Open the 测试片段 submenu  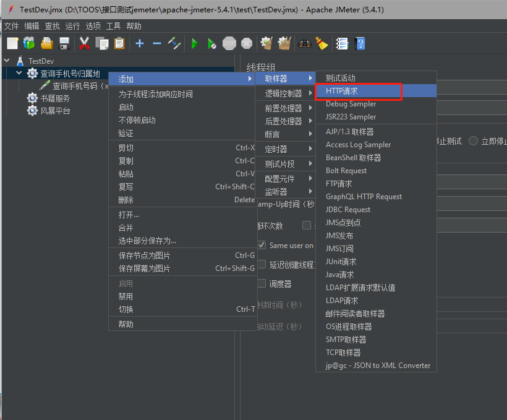(x=285, y=164)
